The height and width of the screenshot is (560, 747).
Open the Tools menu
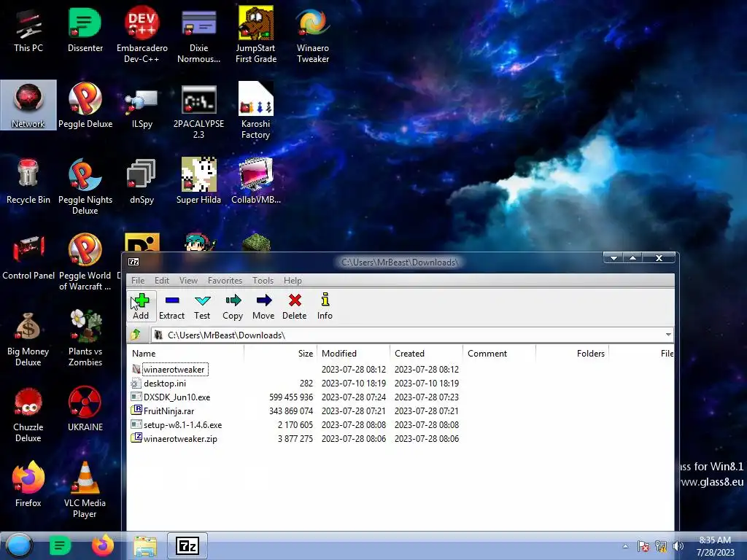tap(263, 281)
